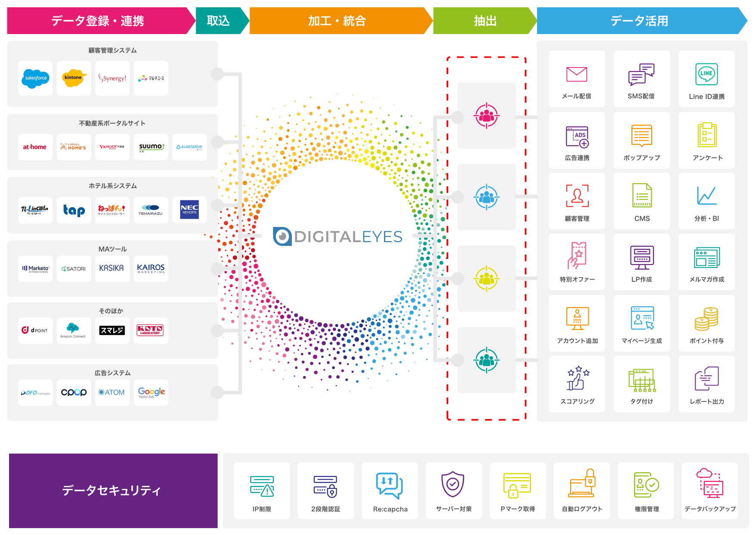This screenshot has width=756, height=535.
Task: Click the 不動産系ポータルサイト heading
Action: [x=112, y=123]
